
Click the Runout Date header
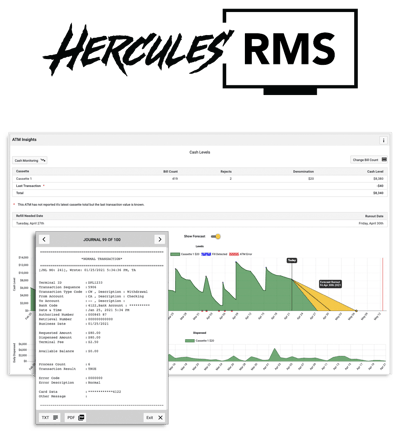[374, 216]
